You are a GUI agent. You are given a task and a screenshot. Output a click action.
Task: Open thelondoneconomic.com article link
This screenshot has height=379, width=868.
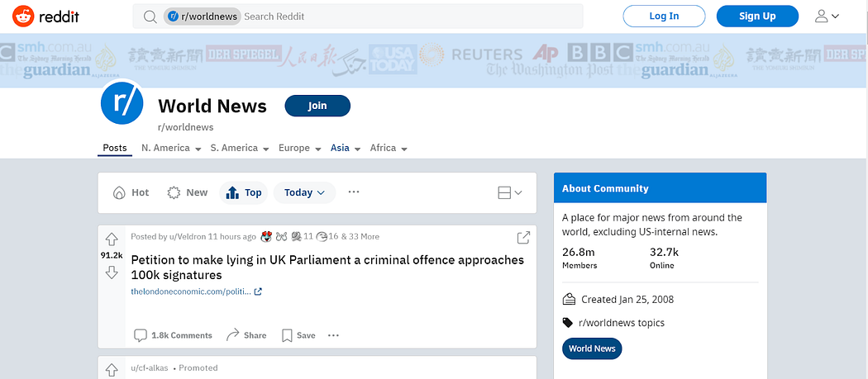[x=197, y=291]
